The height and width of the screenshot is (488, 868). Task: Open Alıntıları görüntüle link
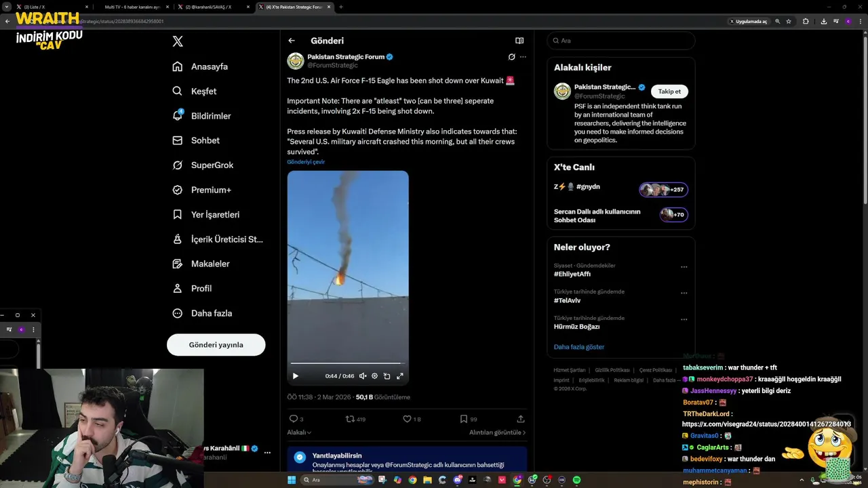click(x=497, y=432)
